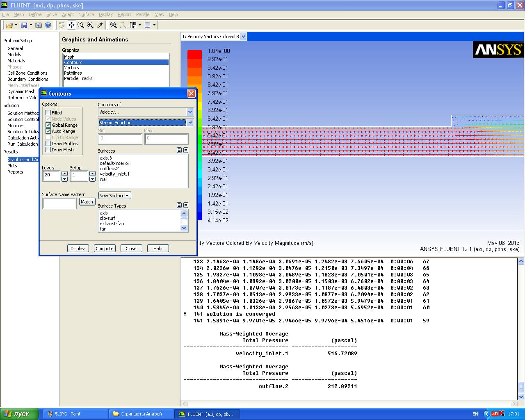The image size is (525, 420).
Task: Click the ATI tray icon
Action: click(x=495, y=414)
